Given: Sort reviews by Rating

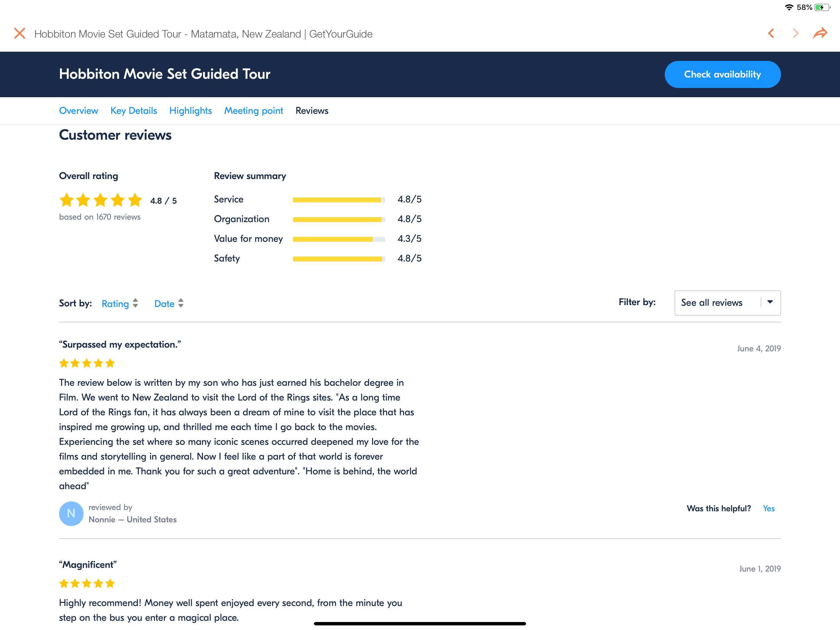Looking at the screenshot, I should click(115, 303).
